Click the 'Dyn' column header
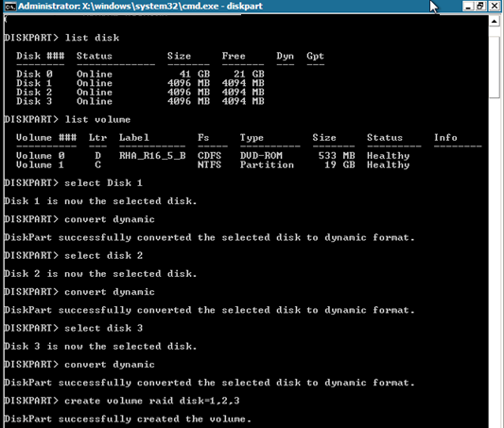Viewport: 504px width, 428px height. click(286, 56)
